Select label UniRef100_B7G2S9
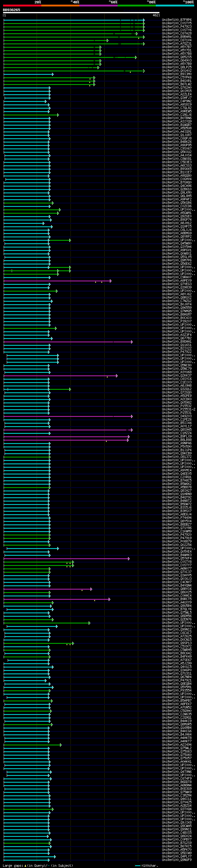 tap(177, 843)
